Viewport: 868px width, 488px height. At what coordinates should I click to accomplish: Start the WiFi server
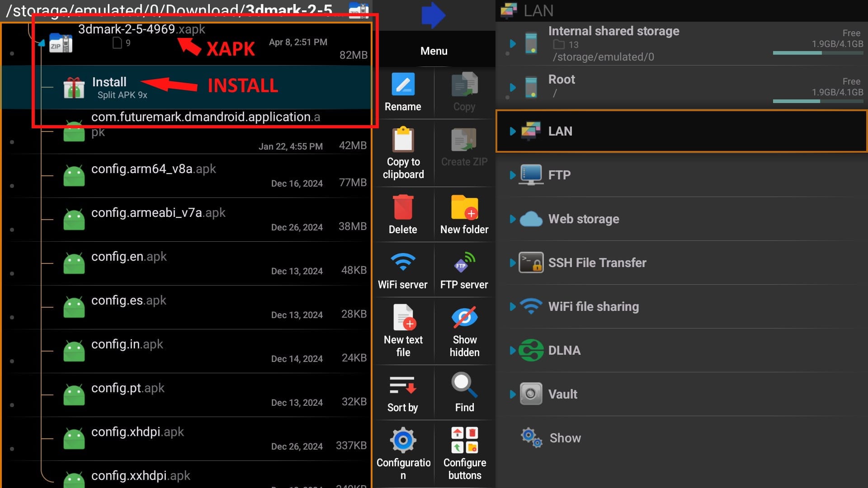point(403,269)
